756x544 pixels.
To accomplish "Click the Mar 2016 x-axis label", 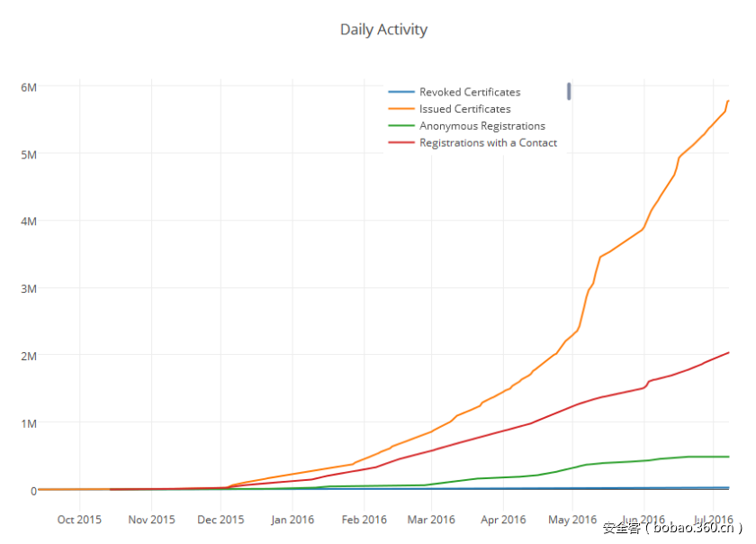I will [431, 520].
